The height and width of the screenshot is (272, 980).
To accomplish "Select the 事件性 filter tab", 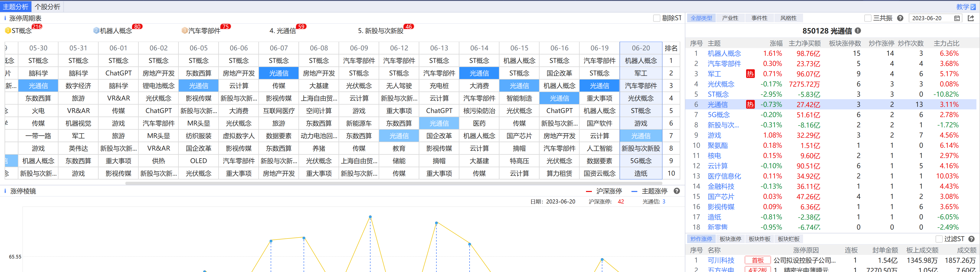I will point(759,18).
